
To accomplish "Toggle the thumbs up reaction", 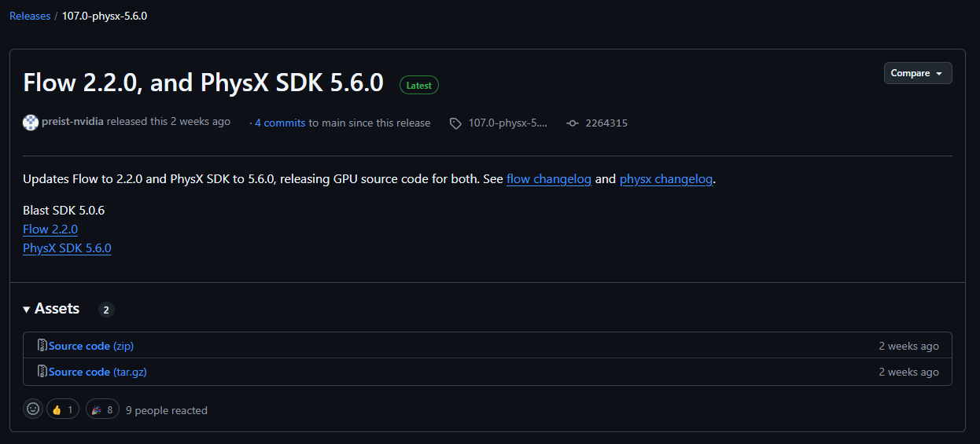I will pyautogui.click(x=63, y=409).
